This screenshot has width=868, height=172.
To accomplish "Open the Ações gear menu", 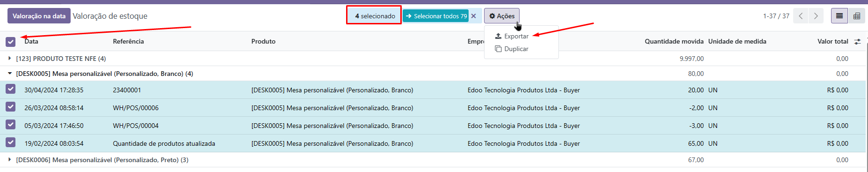I will 502,16.
